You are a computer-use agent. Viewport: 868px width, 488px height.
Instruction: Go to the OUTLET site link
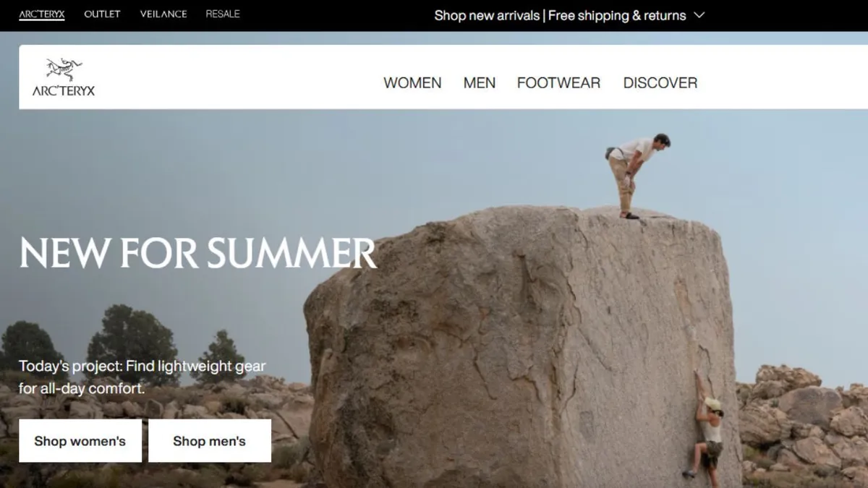click(102, 14)
